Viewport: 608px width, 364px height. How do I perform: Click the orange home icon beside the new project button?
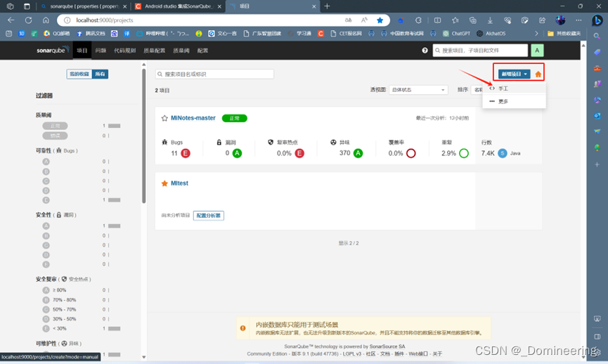[538, 74]
